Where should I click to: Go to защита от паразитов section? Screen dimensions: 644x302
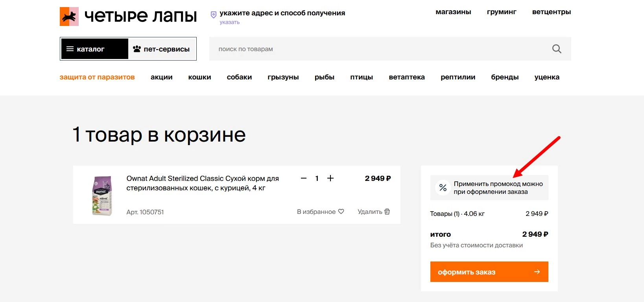point(97,77)
